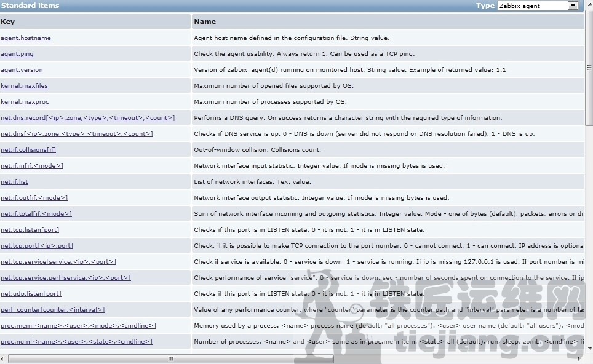Choose the agent.version key link
Screen dimensions: 593x364
22,70
